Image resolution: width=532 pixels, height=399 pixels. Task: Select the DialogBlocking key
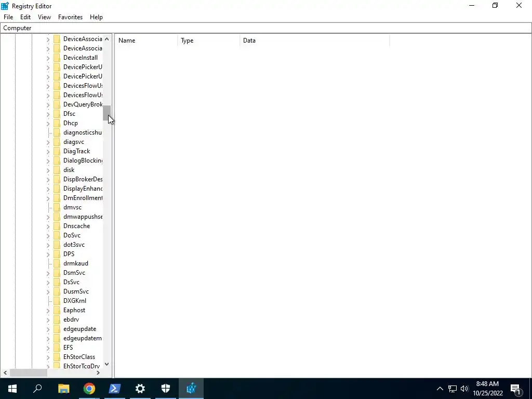[83, 161]
